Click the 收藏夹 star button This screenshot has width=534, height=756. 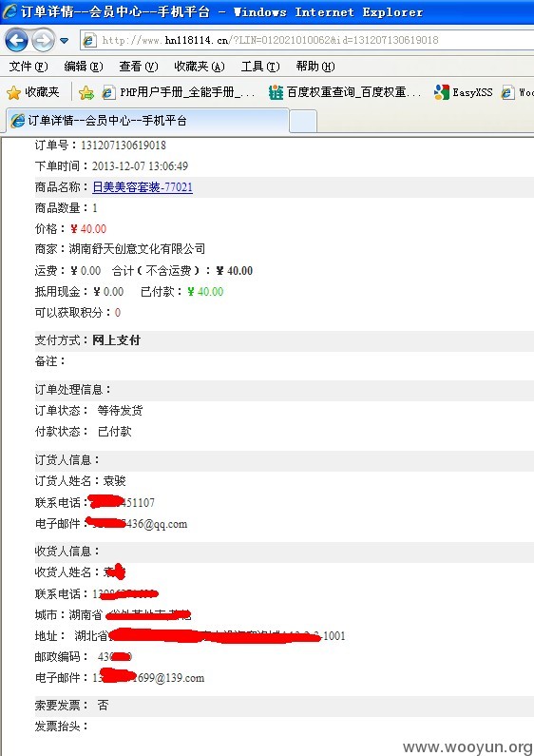[33, 92]
